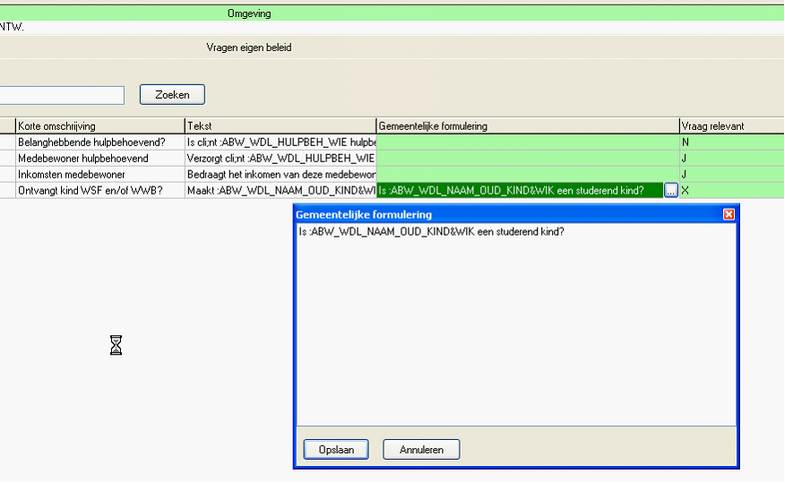Click empty formulering cell of Belanghebbende hulpbehoevend row
Screen dimensions: 785x483
tap(528, 142)
